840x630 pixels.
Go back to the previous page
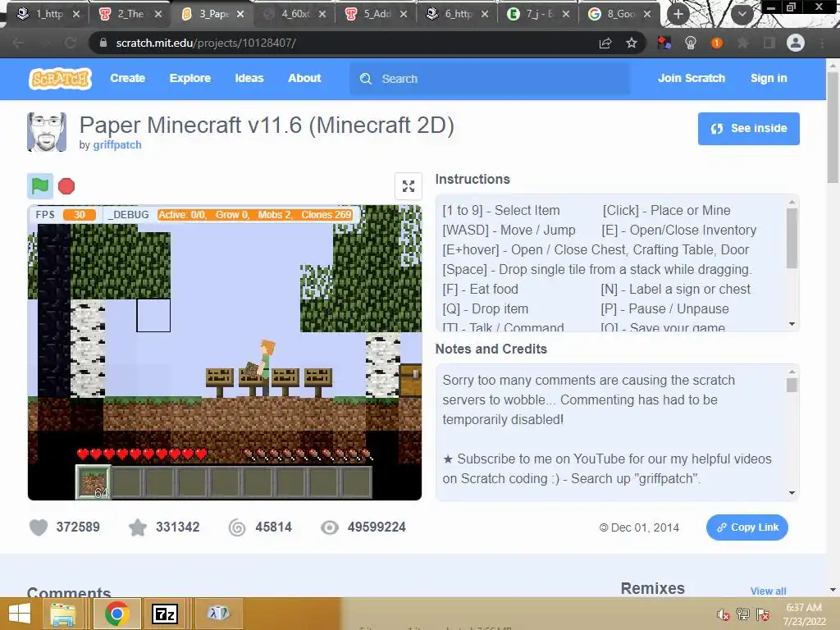18,43
